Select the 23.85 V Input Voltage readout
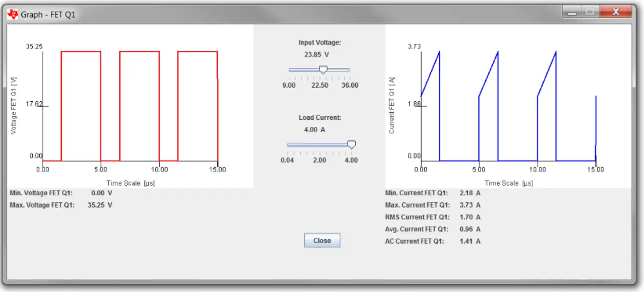This screenshot has width=644, height=292. click(x=316, y=54)
